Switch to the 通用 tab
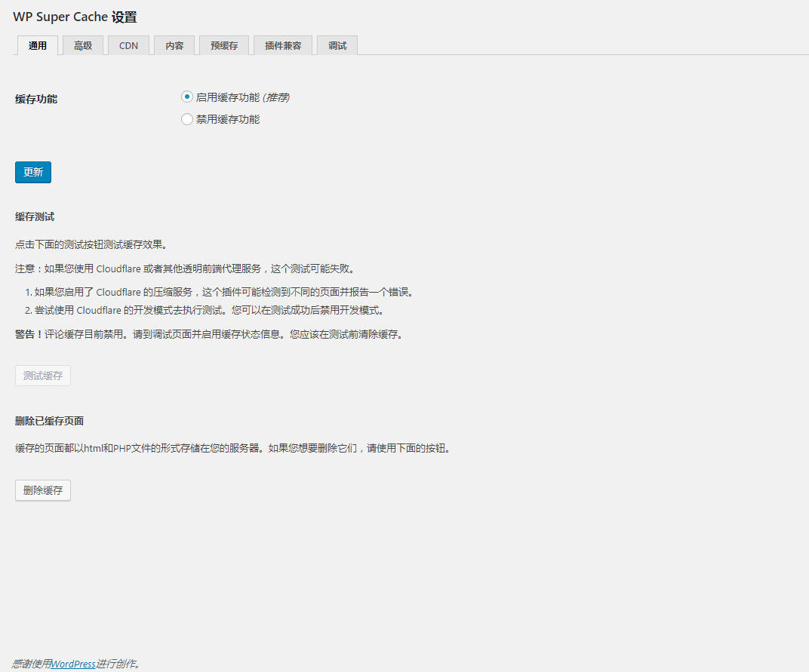This screenshot has width=809, height=672. (x=38, y=45)
